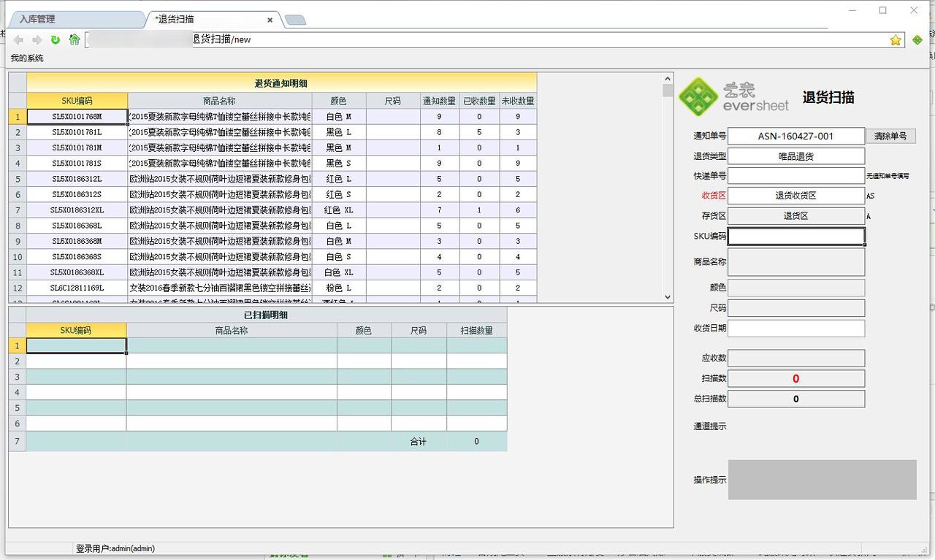Click 红色 XL color cell
This screenshot has width=935, height=560.
coord(339,210)
